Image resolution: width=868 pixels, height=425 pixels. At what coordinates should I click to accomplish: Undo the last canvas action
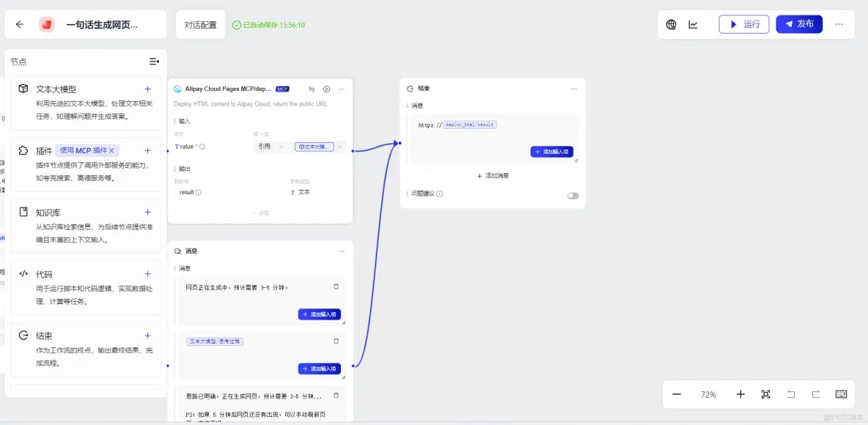791,394
